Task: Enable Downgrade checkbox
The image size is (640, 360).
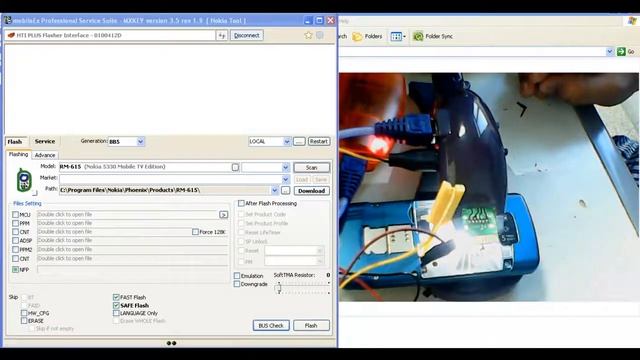Action: [237, 284]
